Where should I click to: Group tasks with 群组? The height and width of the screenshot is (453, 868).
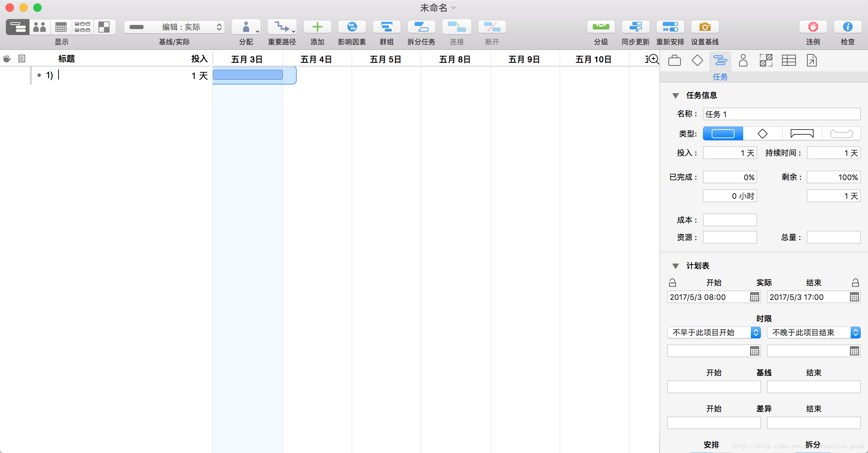[x=387, y=27]
